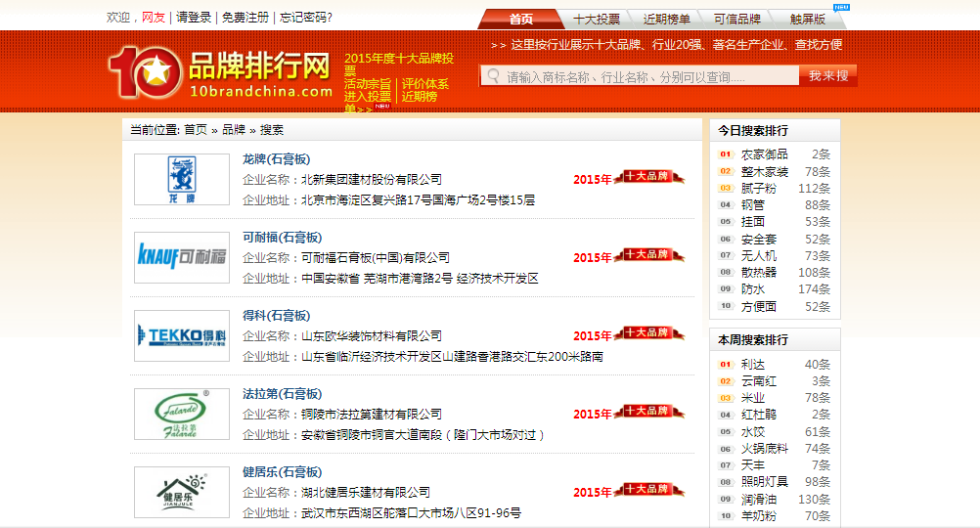980x528 pixels.
Task: Open the 评价体系 link
Action: tap(425, 84)
